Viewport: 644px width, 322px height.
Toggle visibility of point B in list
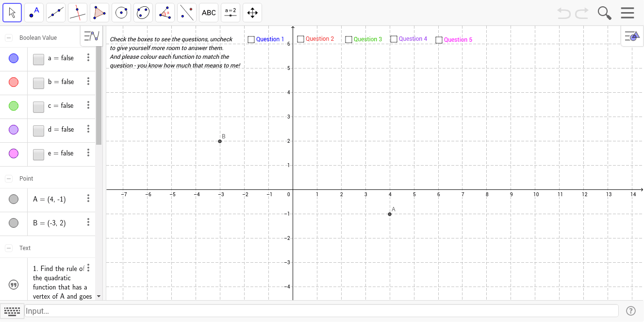(x=14, y=223)
